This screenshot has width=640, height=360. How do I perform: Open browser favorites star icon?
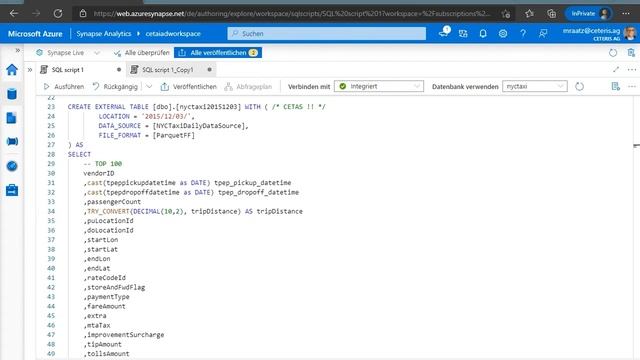coord(529,13)
